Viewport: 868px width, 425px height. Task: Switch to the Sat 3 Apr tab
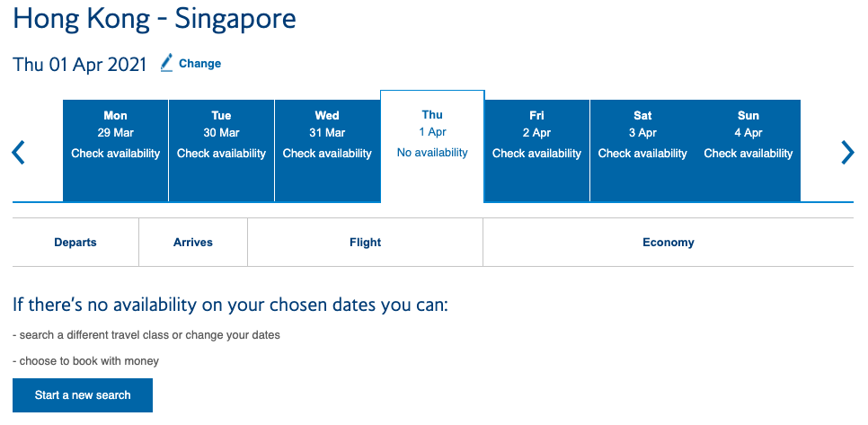point(642,151)
